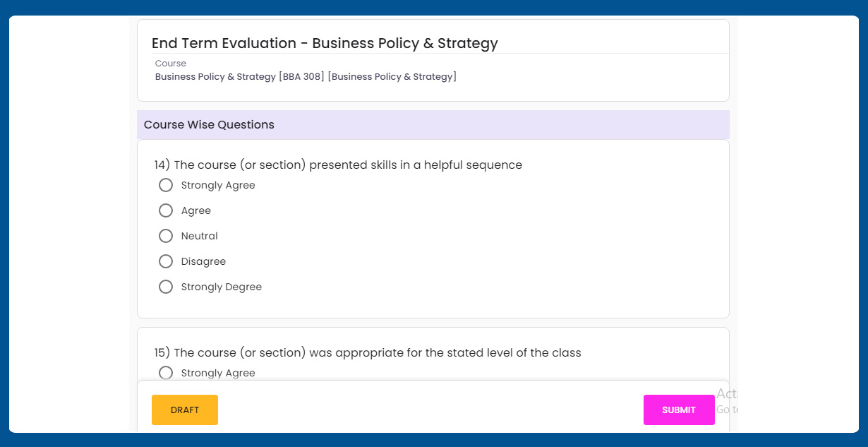Click the Strongly Agree label text under question 14
The height and width of the screenshot is (447, 868).
point(218,185)
